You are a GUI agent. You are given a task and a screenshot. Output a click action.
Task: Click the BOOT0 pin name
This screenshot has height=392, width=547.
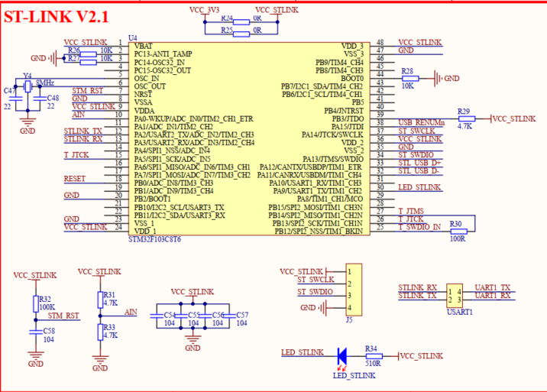(352, 79)
